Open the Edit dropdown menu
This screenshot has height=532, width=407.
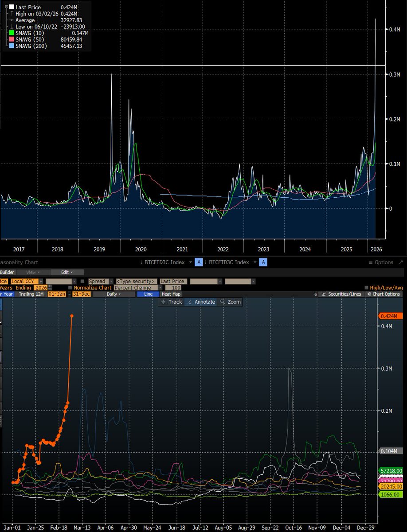click(x=67, y=272)
